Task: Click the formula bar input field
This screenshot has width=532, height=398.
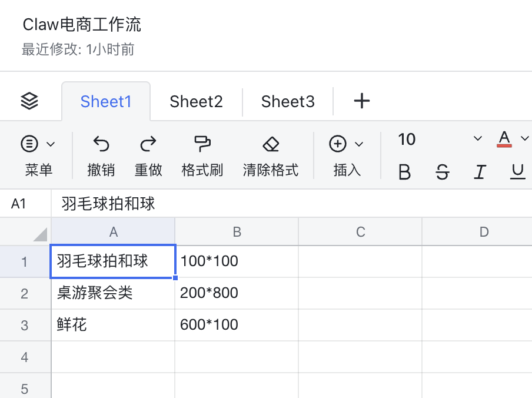Action: tap(291, 204)
